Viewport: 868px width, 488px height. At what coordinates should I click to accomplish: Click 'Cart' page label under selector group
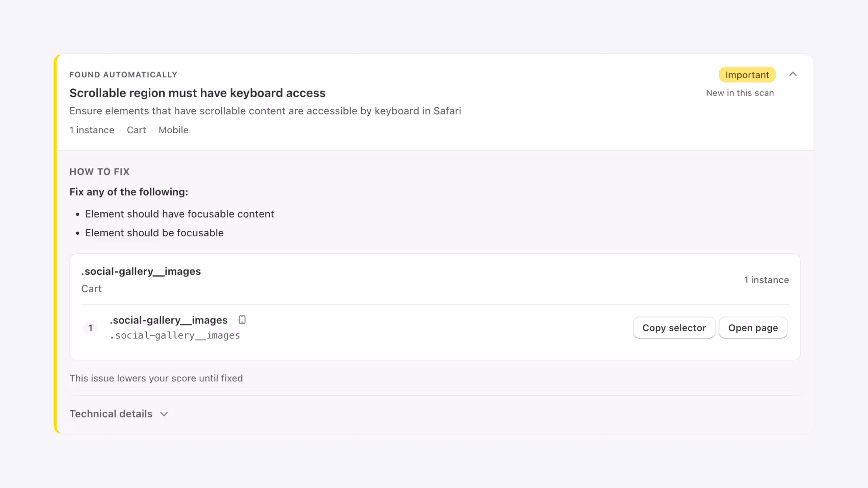tap(91, 289)
